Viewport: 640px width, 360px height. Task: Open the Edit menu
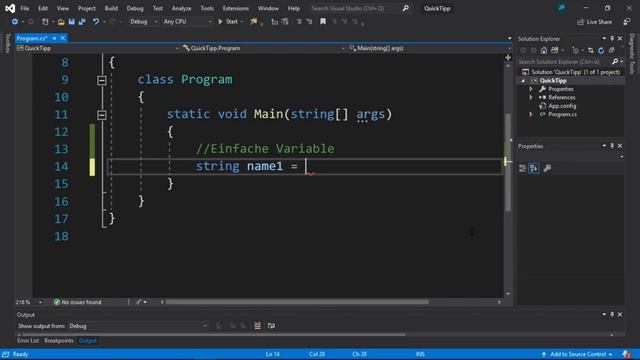click(x=43, y=8)
